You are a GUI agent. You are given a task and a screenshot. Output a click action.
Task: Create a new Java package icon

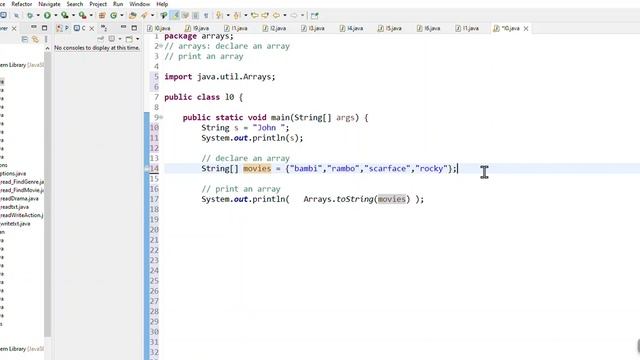pyautogui.click(x=102, y=16)
